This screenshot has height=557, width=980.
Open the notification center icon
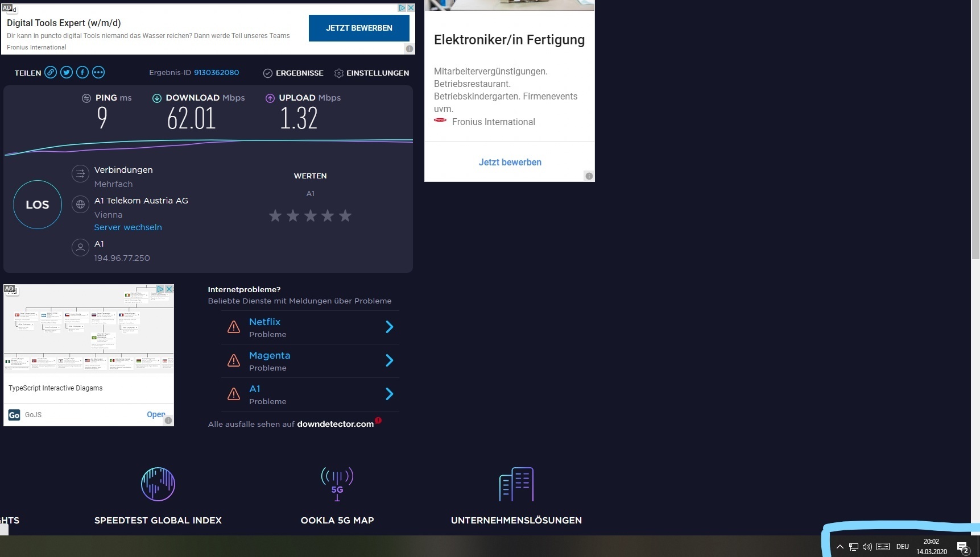tap(963, 547)
